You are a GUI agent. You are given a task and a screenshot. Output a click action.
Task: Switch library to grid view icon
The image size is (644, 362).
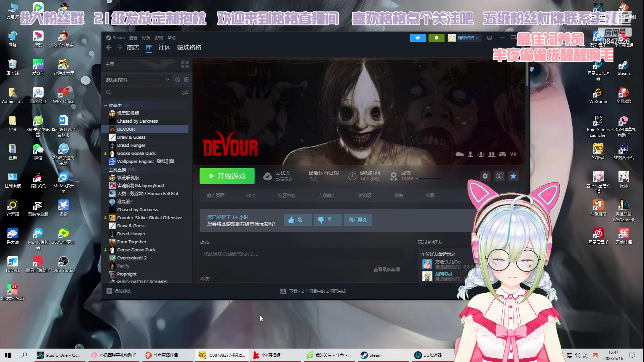coord(185,64)
